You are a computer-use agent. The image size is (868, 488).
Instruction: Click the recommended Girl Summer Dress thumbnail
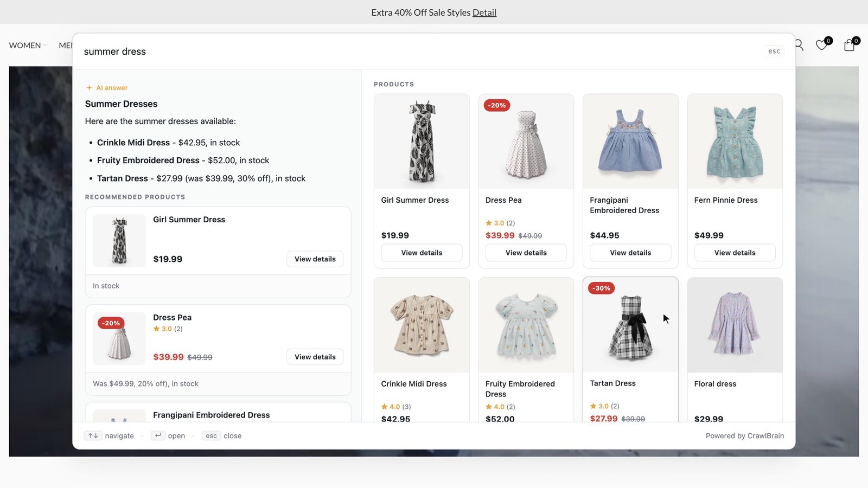[119, 241]
